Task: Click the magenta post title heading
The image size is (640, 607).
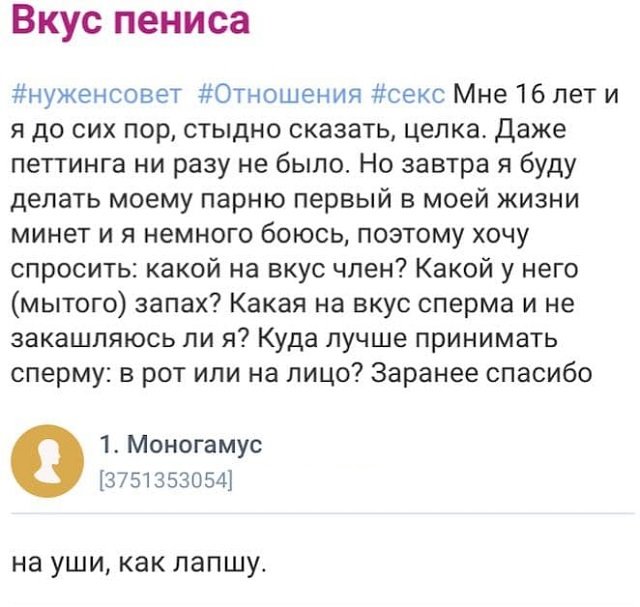Action: [x=130, y=22]
